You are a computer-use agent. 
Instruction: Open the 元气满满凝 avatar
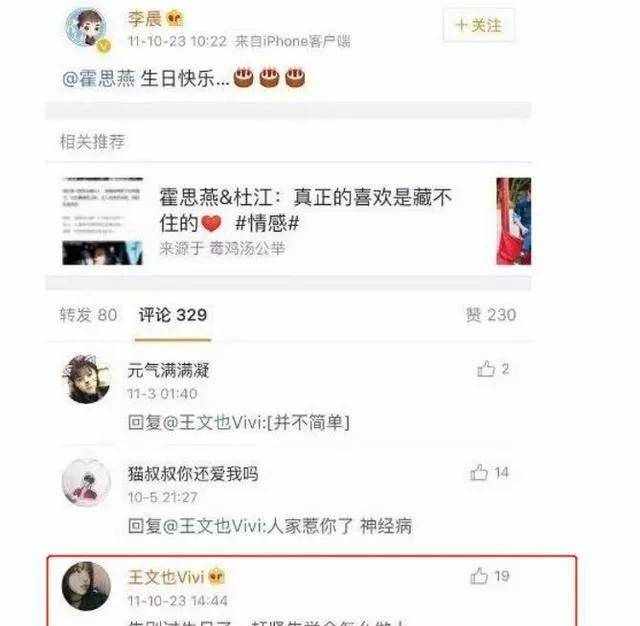[86, 379]
